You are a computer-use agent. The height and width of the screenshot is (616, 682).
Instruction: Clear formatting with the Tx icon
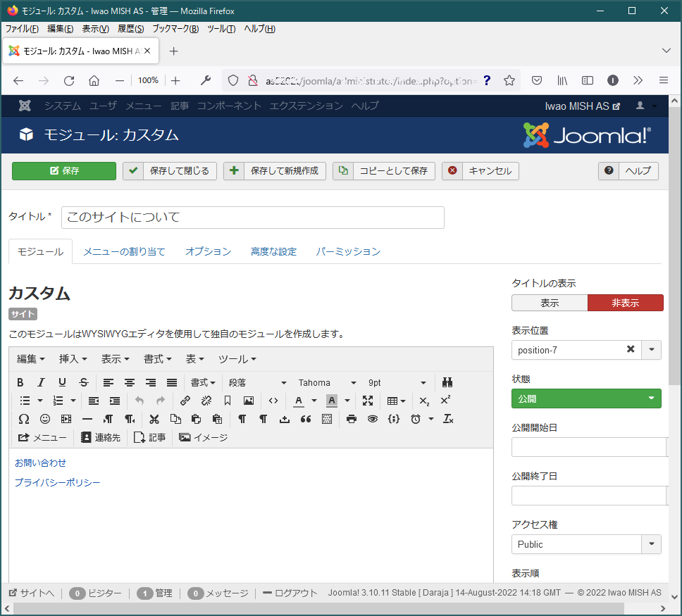click(448, 419)
